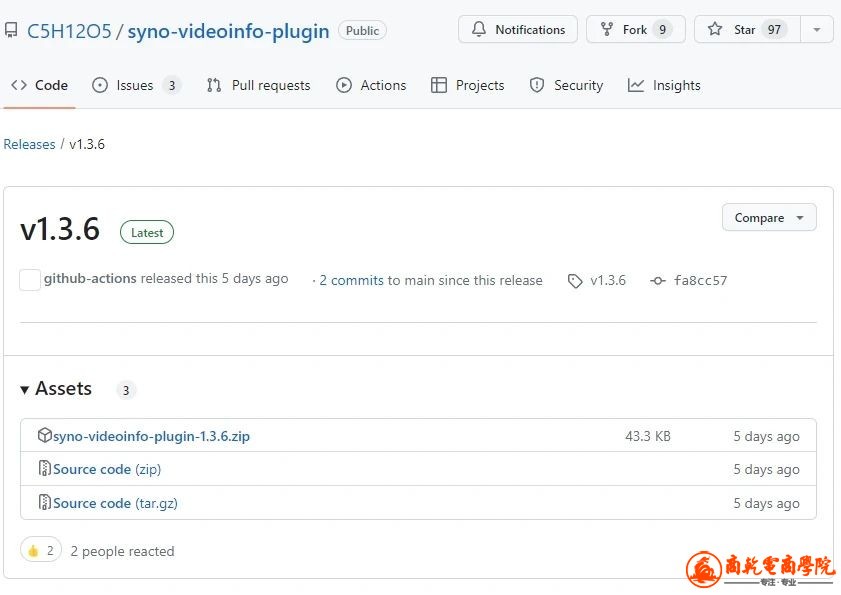841x595 pixels.
Task: Click the package icon for syno-videoinfo-plugin-1.3.6.zip
Action: click(45, 435)
